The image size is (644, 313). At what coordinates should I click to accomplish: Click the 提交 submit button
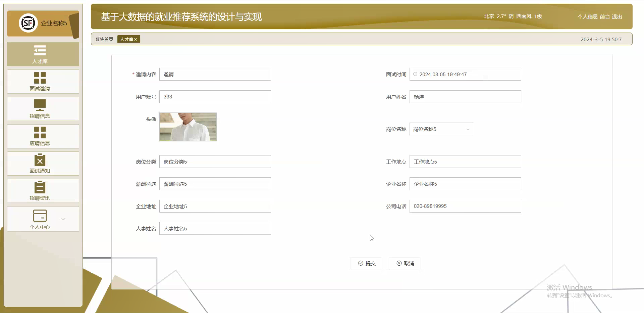click(x=366, y=263)
